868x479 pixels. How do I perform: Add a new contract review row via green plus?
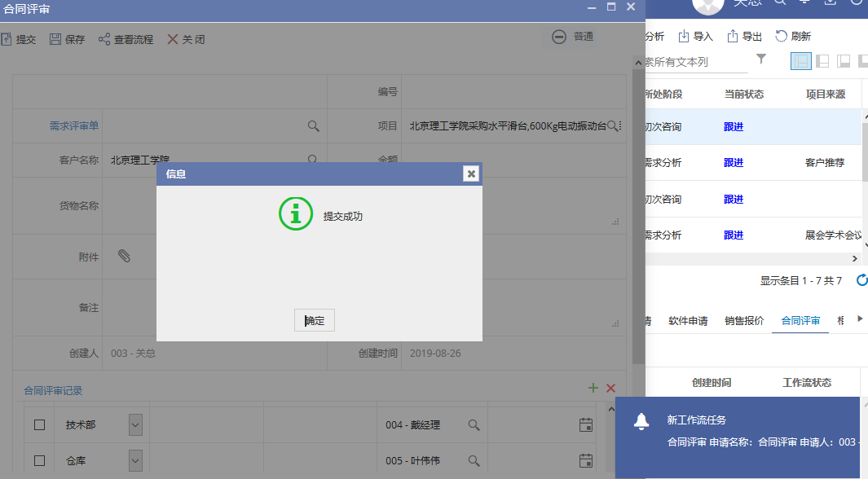click(x=593, y=389)
